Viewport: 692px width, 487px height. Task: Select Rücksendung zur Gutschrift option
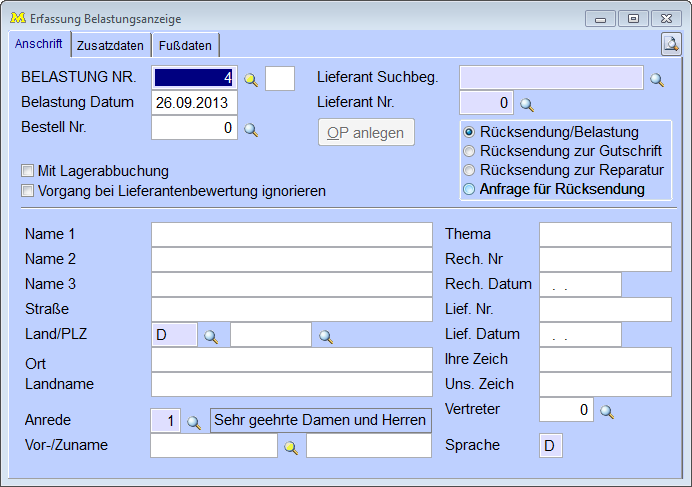pyautogui.click(x=469, y=151)
